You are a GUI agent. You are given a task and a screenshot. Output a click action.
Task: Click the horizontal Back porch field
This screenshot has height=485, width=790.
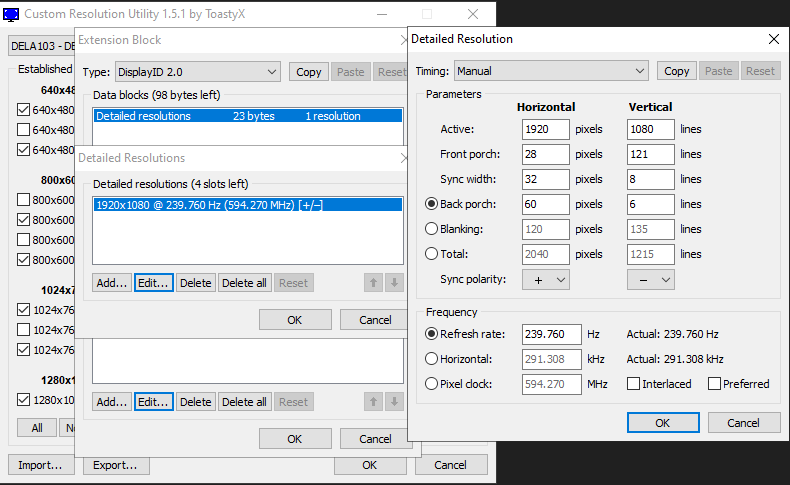[x=546, y=204]
